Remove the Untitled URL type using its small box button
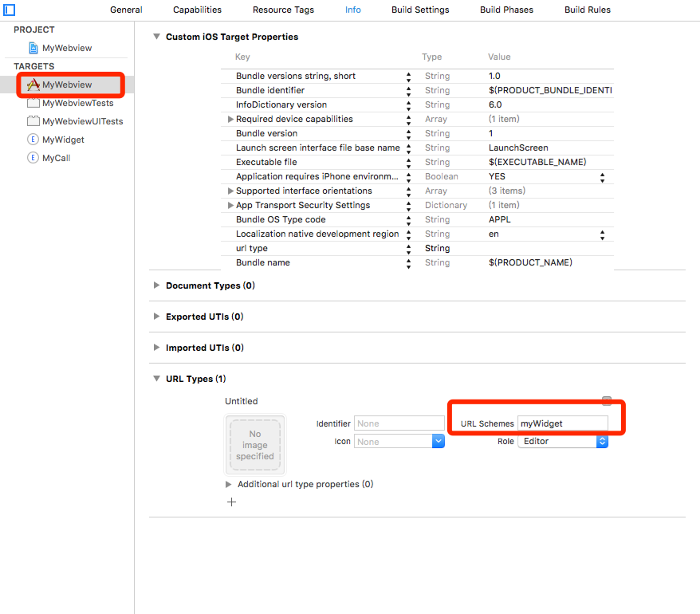The width and height of the screenshot is (700, 614). tap(607, 401)
